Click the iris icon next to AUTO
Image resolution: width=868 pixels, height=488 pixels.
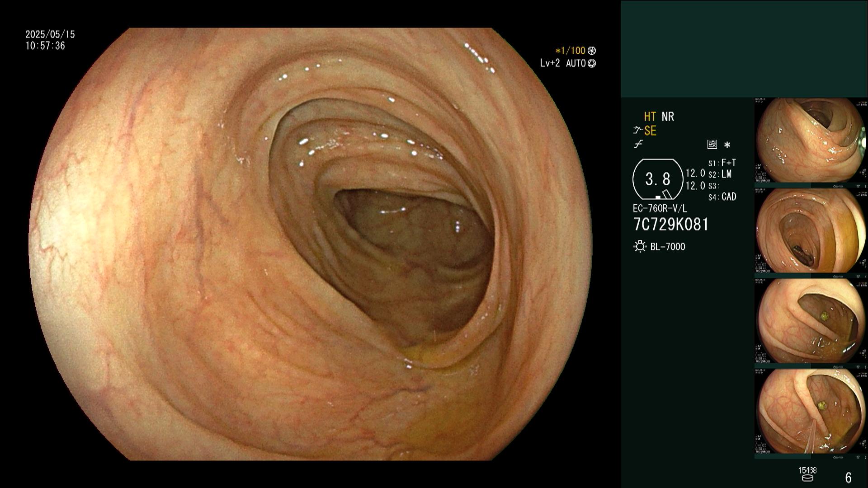[x=592, y=64]
